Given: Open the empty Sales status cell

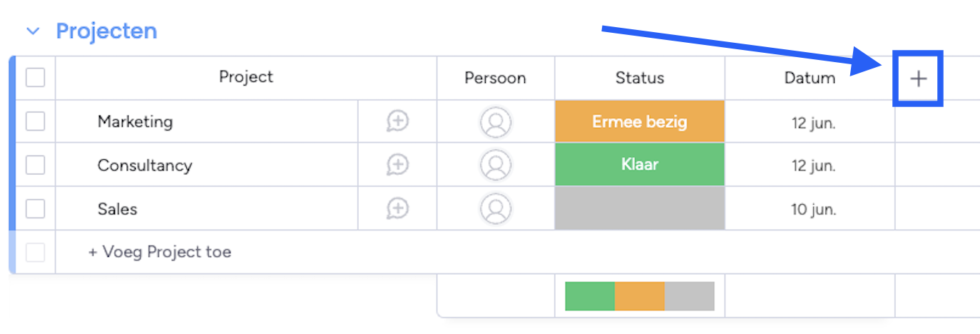Looking at the screenshot, I should click(640, 208).
